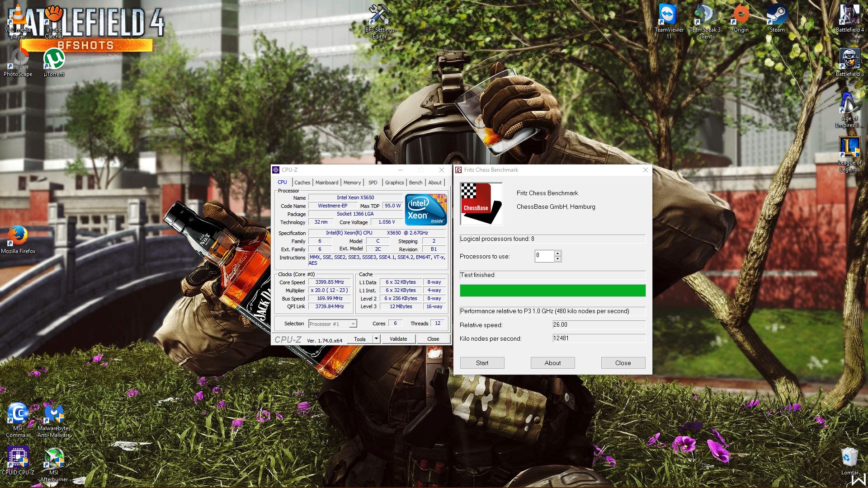868x488 pixels.
Task: Click the Relative speed value 26.00
Action: point(599,325)
